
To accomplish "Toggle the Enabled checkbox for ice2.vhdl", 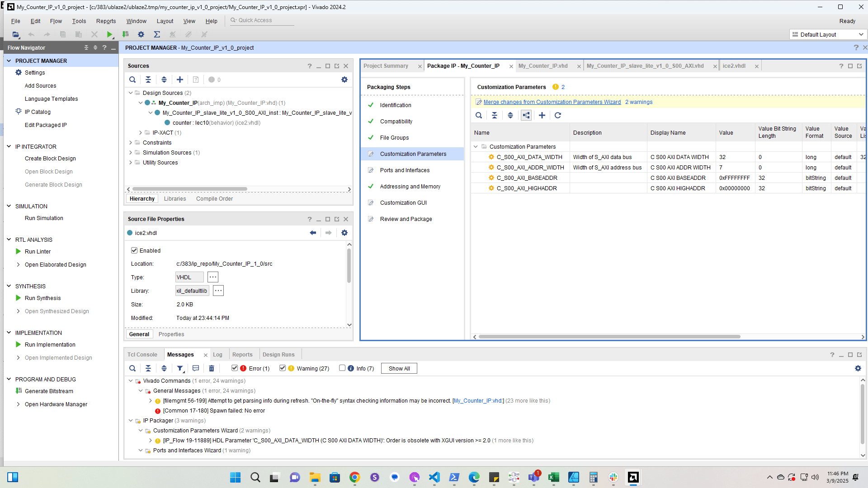I will point(134,250).
